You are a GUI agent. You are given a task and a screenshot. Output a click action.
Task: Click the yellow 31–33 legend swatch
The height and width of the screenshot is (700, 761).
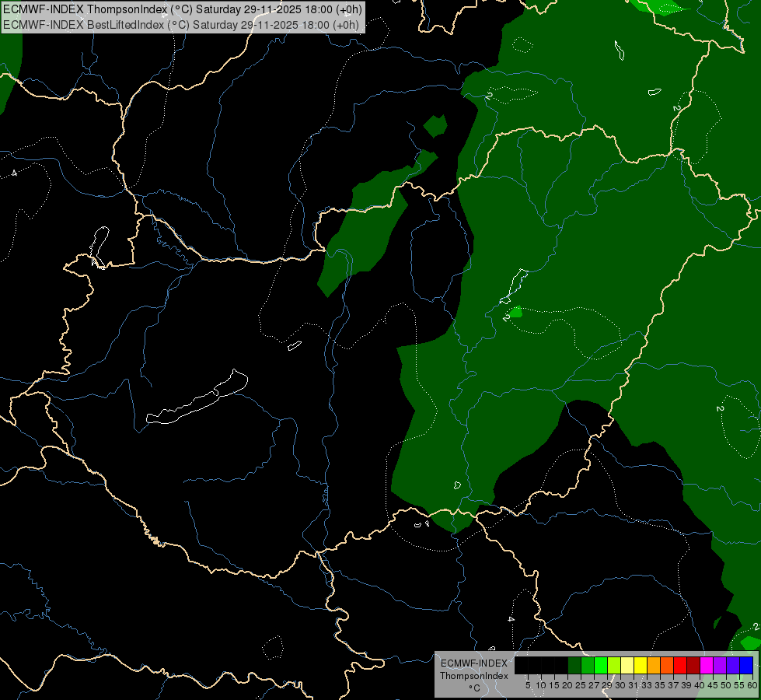641,665
